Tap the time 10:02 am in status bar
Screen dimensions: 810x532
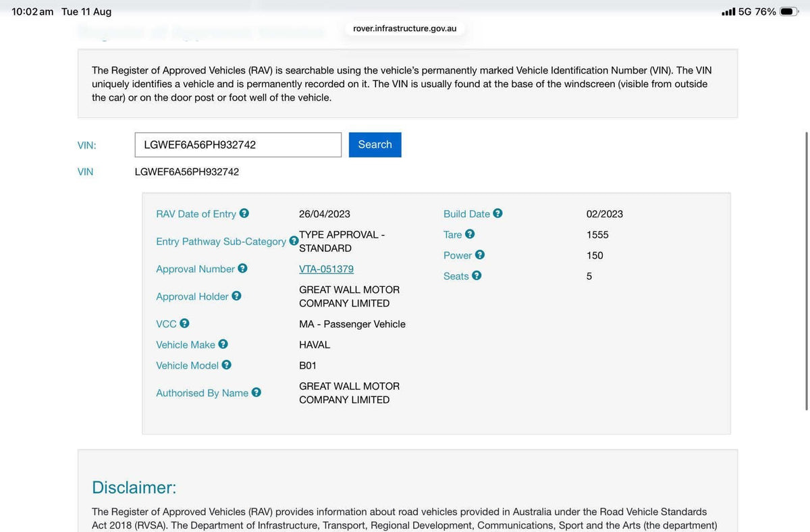pos(32,11)
